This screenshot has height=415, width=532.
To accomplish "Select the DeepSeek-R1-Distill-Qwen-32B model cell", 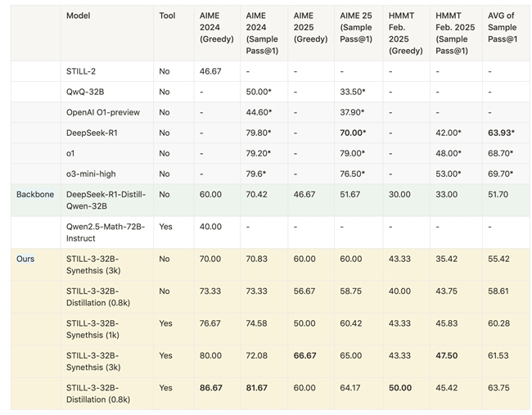I will pos(106,201).
